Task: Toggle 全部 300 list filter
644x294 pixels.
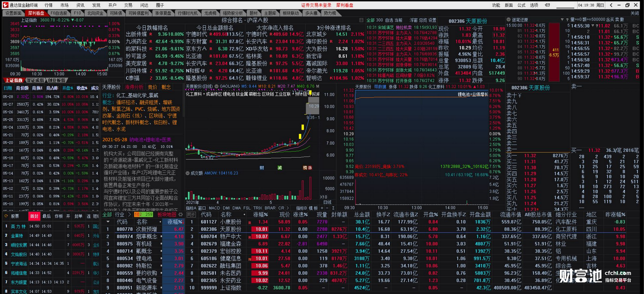Action: [375, 20]
